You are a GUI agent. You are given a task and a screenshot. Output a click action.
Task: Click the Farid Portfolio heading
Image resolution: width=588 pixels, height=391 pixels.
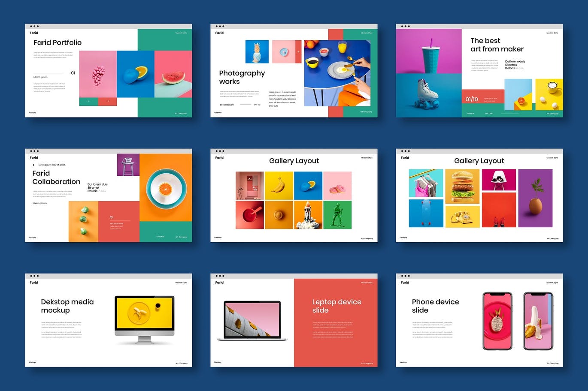pos(58,42)
